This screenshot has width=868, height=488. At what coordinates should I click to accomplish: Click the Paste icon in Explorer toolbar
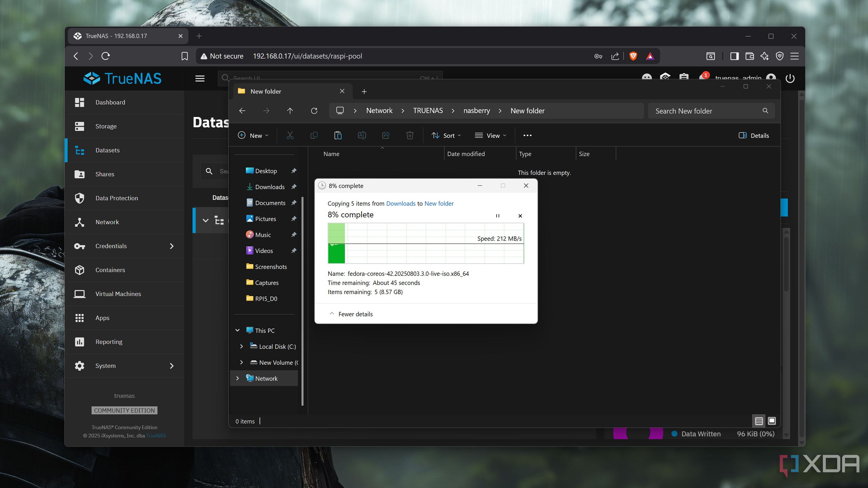point(338,135)
